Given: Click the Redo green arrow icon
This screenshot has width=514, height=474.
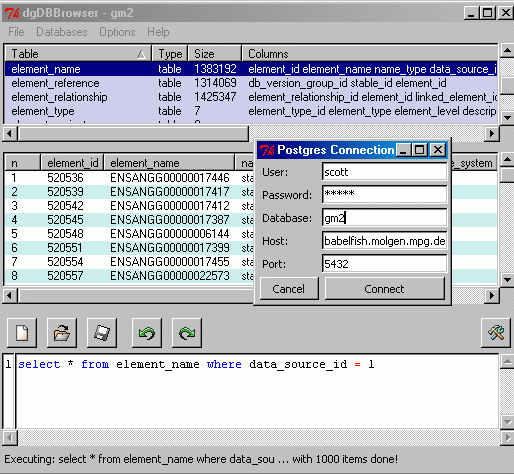Looking at the screenshot, I should coord(187,333).
